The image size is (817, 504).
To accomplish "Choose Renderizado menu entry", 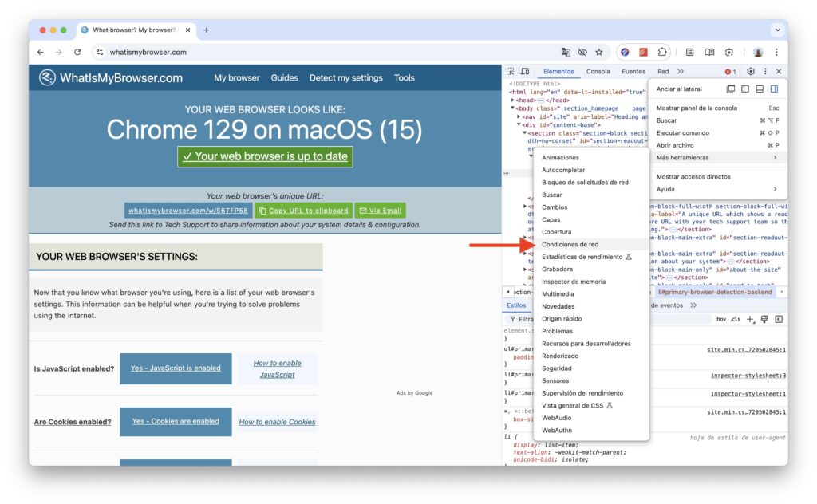I will click(591, 356).
